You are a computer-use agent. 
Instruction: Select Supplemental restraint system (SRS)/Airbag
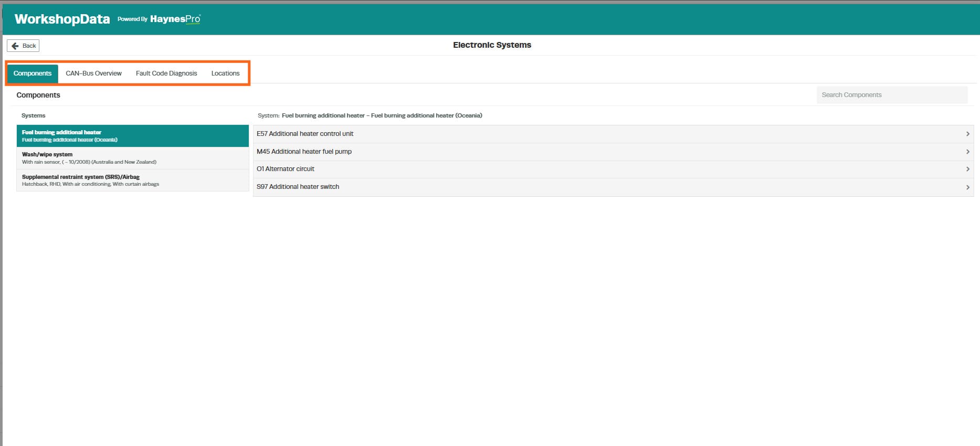pos(133,180)
